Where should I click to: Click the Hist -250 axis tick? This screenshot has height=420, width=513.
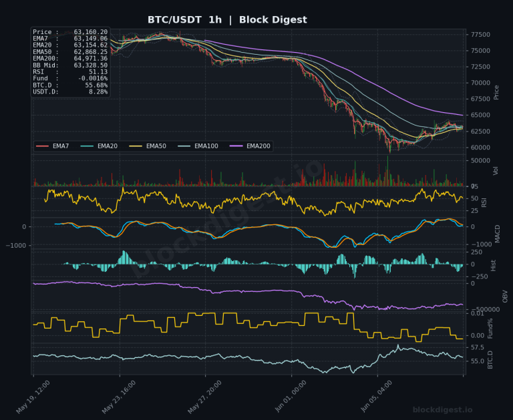(479, 276)
